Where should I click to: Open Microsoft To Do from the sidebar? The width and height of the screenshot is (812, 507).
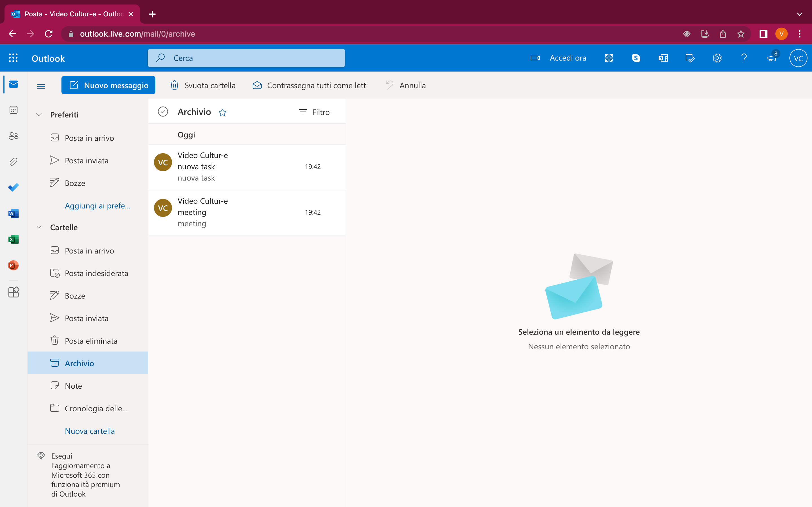(x=13, y=187)
